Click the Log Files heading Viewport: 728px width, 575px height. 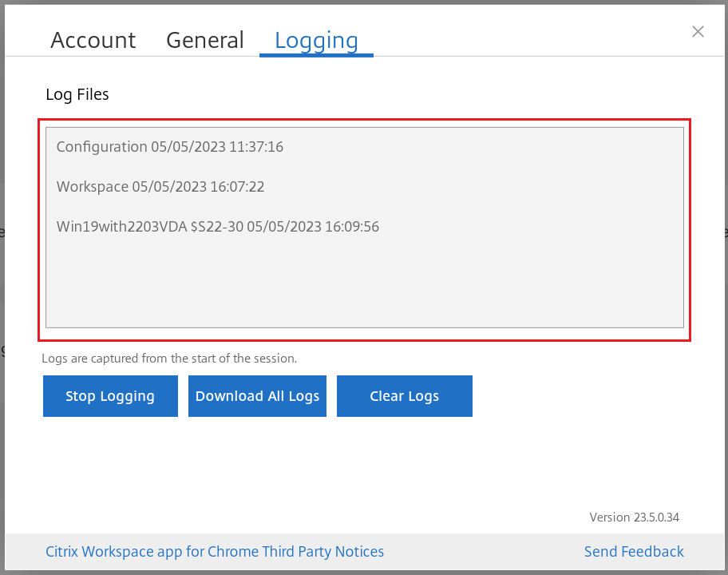click(x=77, y=95)
